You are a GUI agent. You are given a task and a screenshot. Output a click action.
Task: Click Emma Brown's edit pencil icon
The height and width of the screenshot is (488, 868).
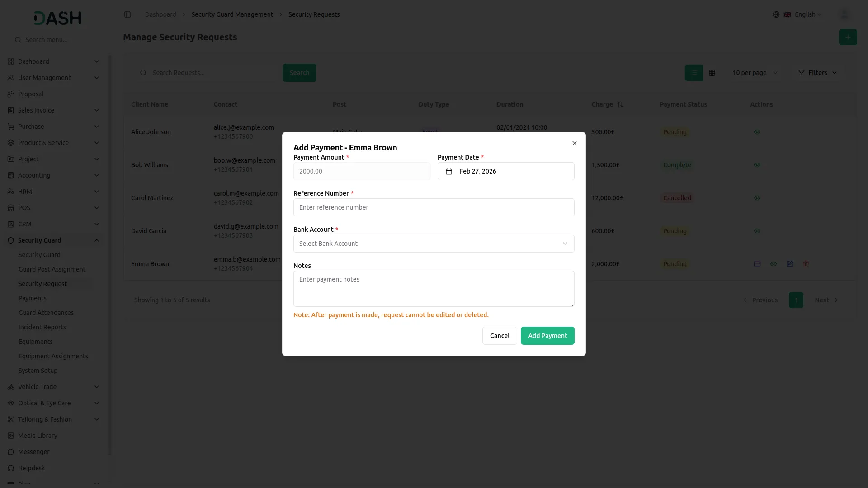(790, 264)
